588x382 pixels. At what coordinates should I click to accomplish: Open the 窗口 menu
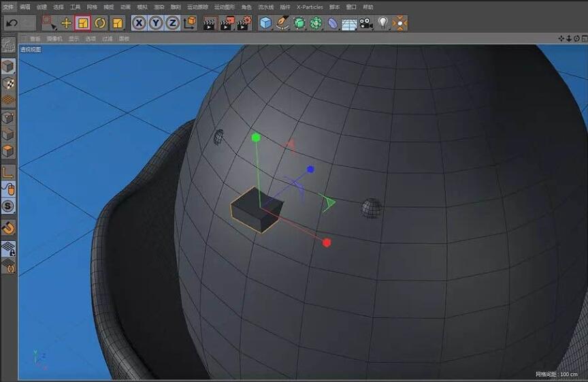[x=351, y=7]
